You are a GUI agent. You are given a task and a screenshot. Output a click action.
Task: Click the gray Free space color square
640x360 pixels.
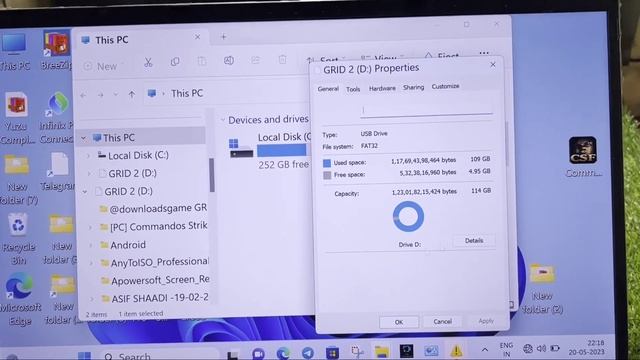click(327, 175)
